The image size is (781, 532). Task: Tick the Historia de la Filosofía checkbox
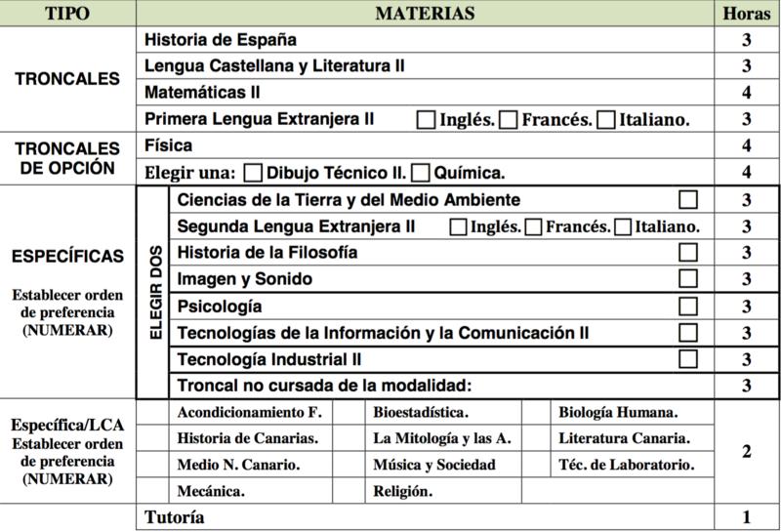click(x=688, y=253)
